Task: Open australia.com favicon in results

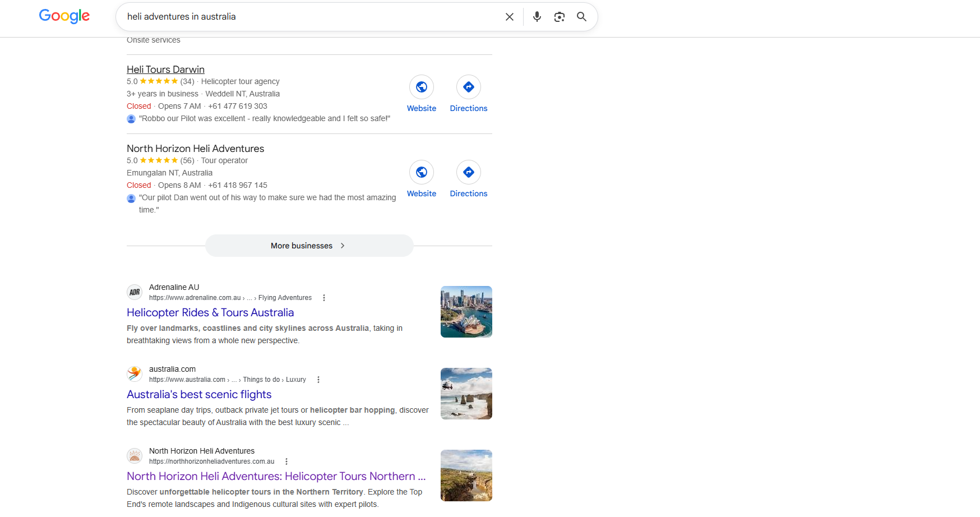Action: click(x=135, y=374)
